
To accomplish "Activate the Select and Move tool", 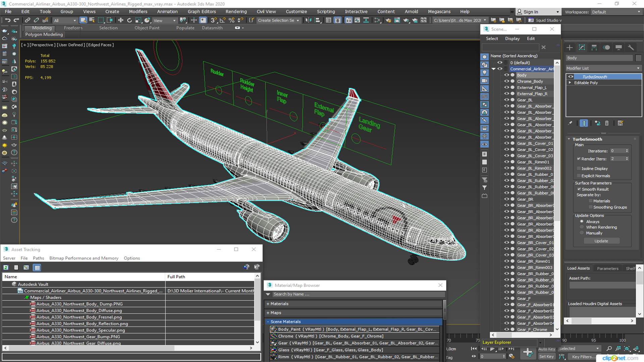I will (x=121, y=20).
